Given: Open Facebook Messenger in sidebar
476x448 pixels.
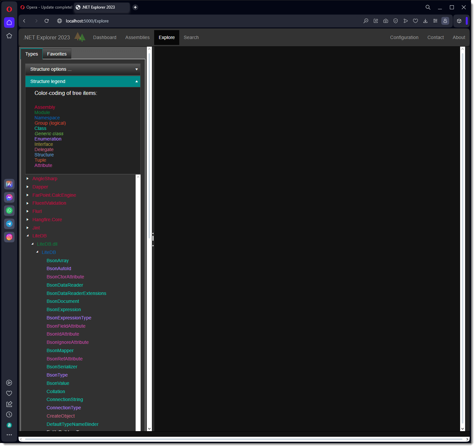Looking at the screenshot, I should point(9,197).
